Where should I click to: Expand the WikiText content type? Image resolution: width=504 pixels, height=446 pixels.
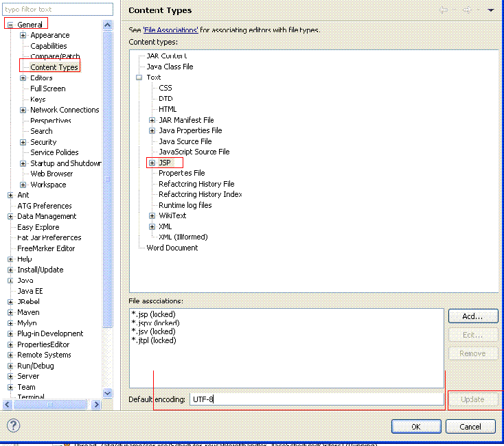152,215
